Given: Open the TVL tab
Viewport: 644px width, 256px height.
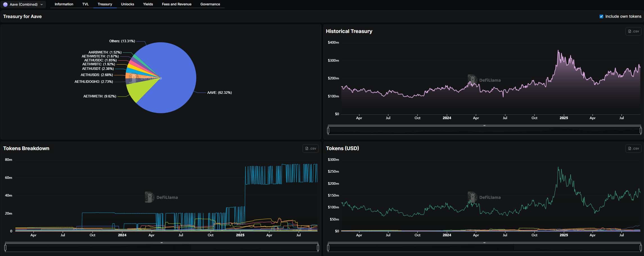Looking at the screenshot, I should [x=85, y=4].
